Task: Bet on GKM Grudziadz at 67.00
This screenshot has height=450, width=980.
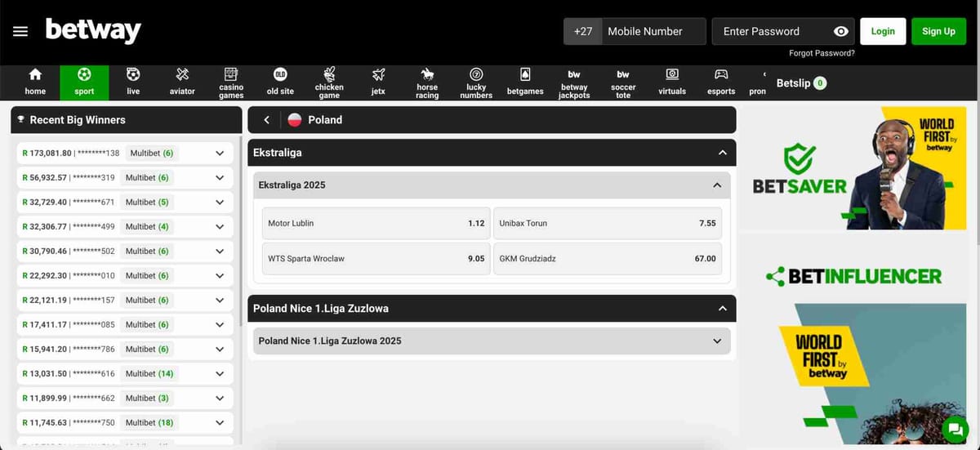Action: click(x=608, y=258)
